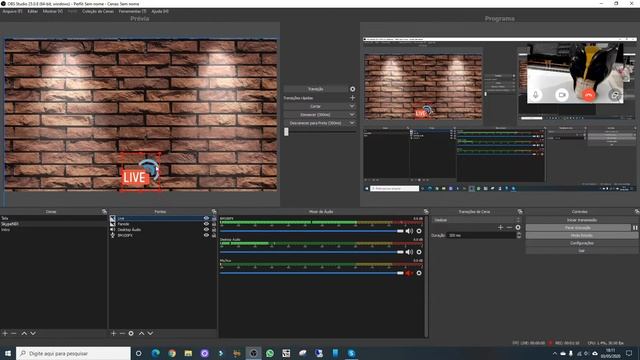Lock the Desktop Audio source in Fontes
The height and width of the screenshot is (360, 640).
(x=213, y=229)
